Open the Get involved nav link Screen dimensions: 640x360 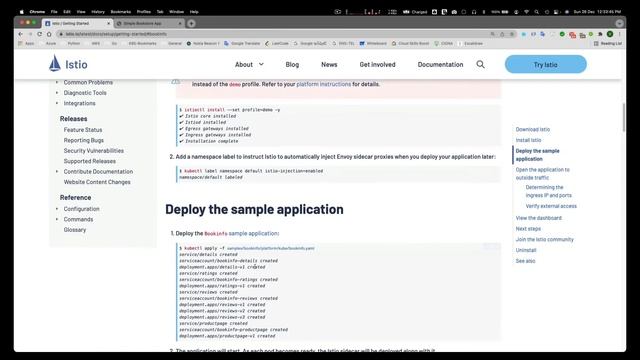click(378, 64)
